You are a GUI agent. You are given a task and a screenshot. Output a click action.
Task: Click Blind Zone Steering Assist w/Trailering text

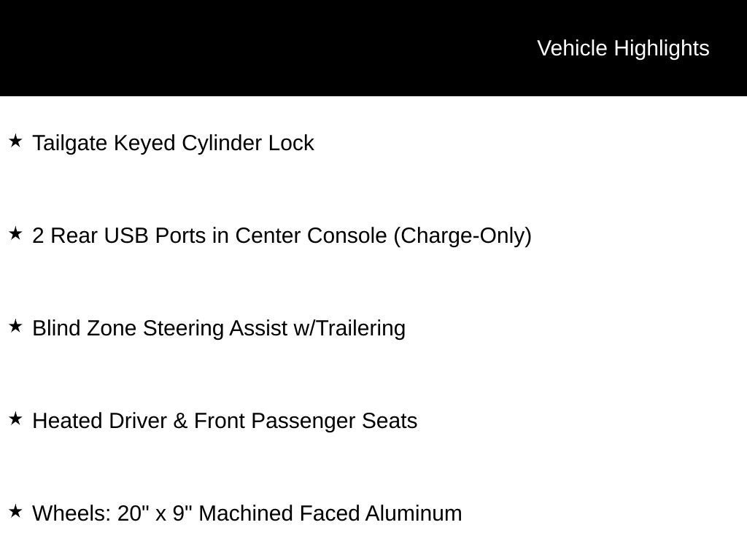pyautogui.click(x=219, y=328)
